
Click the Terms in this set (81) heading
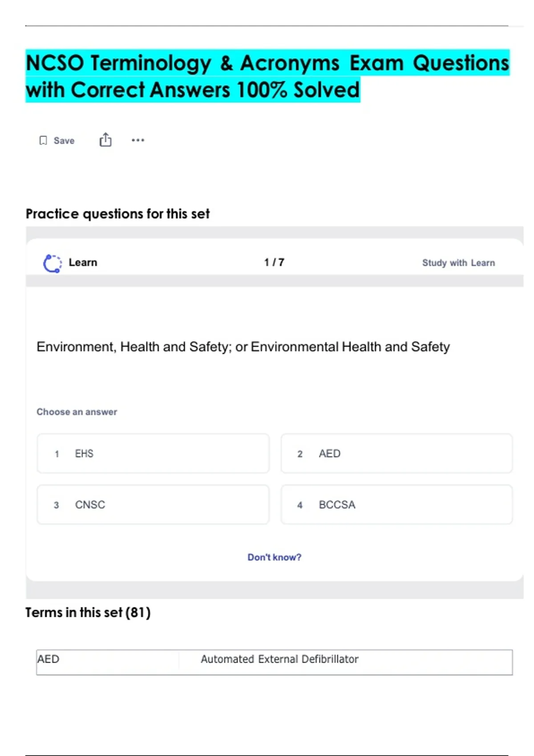point(88,613)
